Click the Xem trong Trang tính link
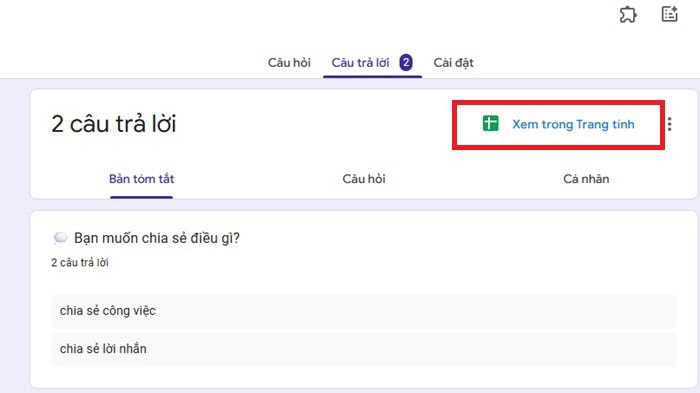Viewport: 700px width, 393px height. 573,124
